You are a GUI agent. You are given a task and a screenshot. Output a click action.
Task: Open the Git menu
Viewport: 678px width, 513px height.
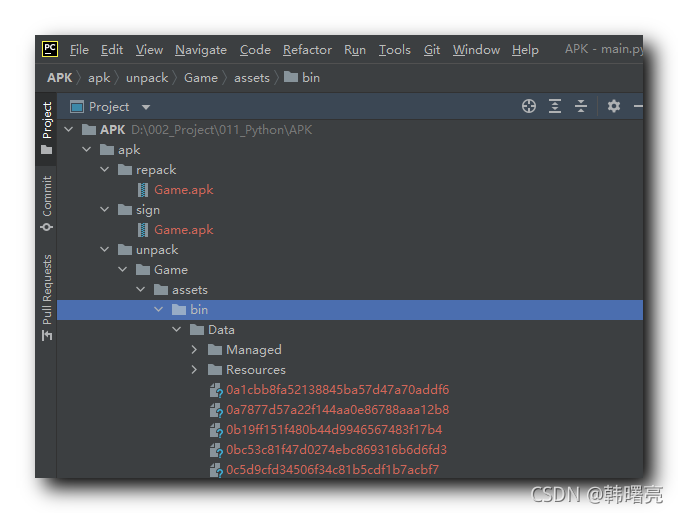tap(432, 50)
